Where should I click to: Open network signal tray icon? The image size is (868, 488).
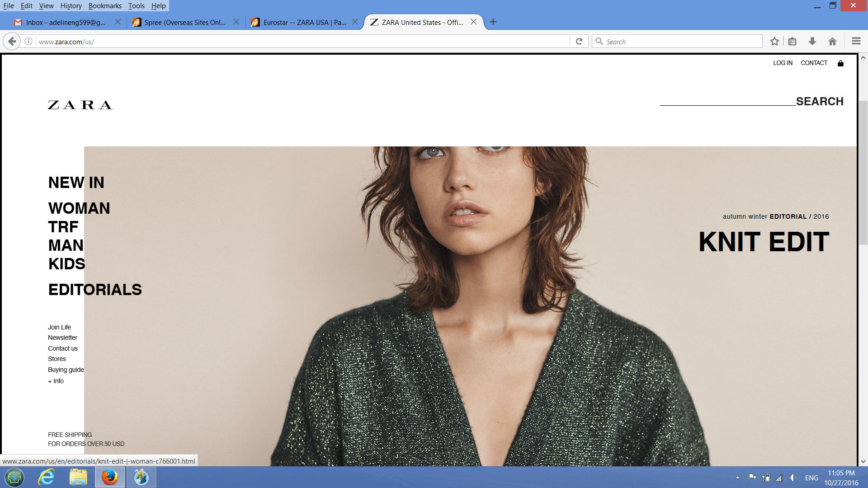click(779, 478)
